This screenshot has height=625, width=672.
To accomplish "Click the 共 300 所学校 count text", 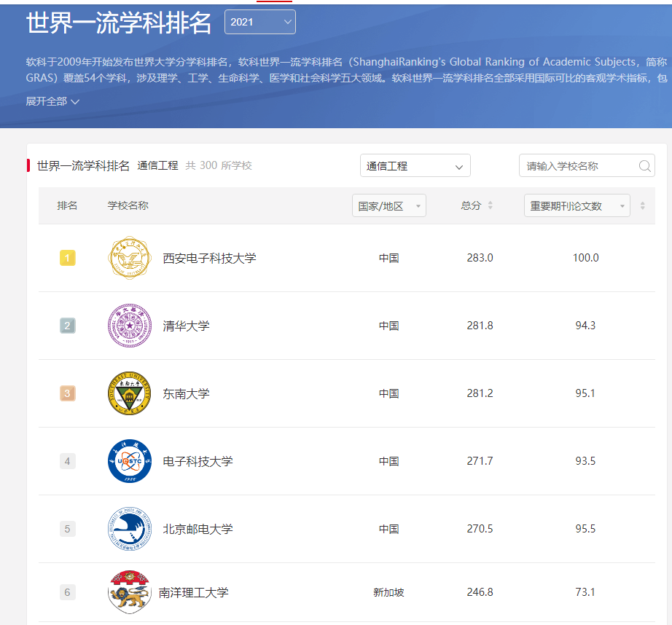I will tap(219, 165).
